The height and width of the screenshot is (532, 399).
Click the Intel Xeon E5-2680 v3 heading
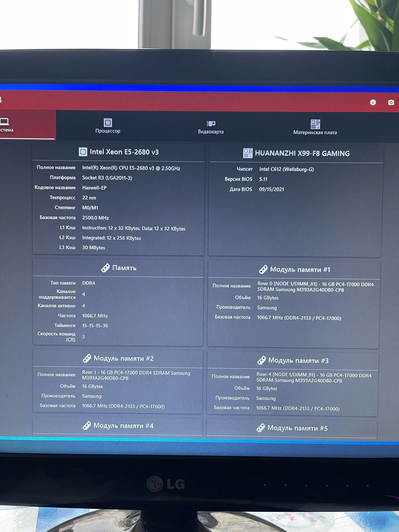click(x=124, y=152)
